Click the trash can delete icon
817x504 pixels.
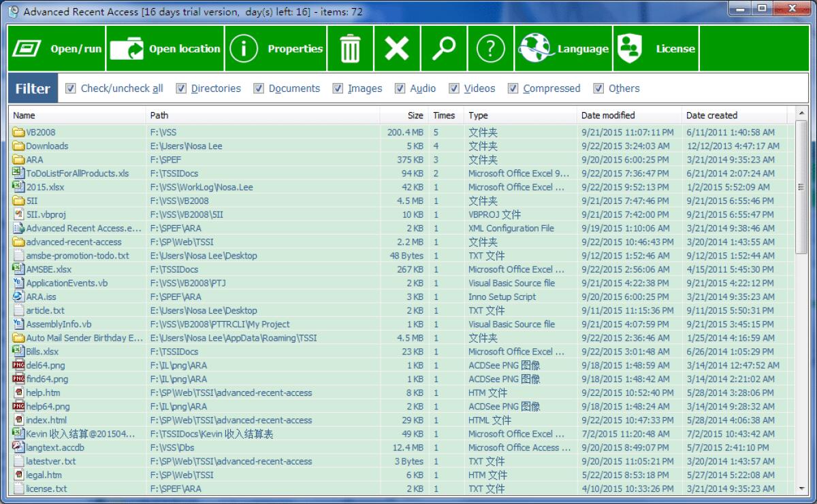350,48
